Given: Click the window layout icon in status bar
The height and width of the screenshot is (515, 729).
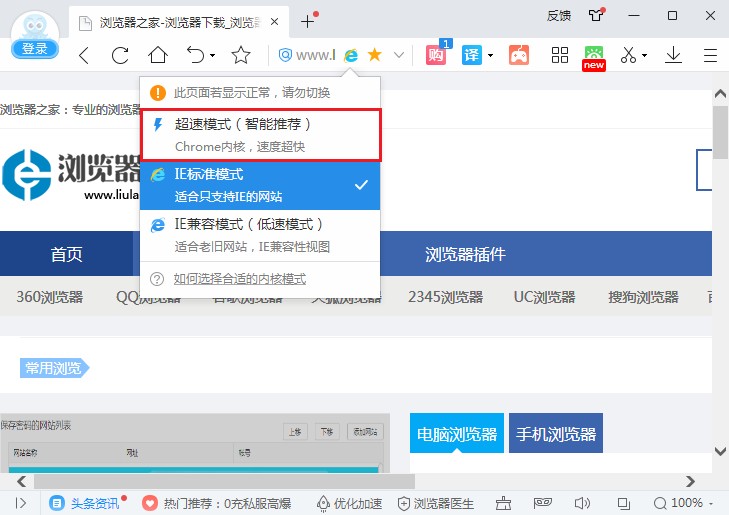Looking at the screenshot, I should click(623, 503).
